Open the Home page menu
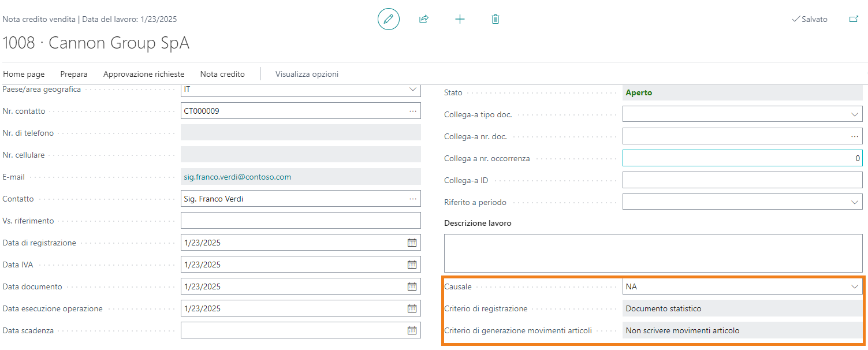The image size is (868, 350). click(x=24, y=74)
